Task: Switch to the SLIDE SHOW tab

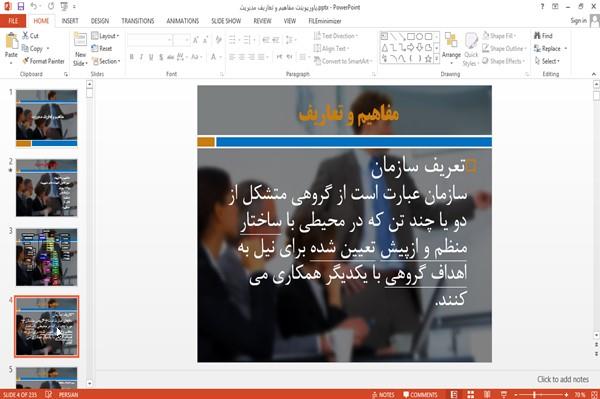Action: coord(226,21)
